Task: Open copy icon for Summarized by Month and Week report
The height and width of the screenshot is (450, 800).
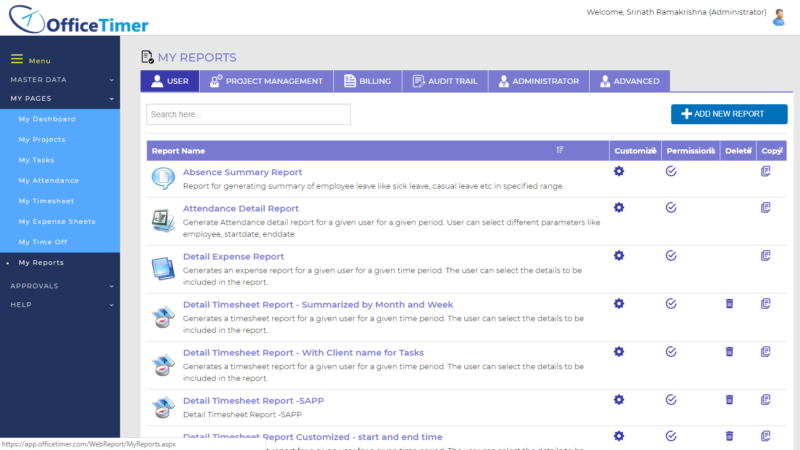Action: tap(765, 304)
